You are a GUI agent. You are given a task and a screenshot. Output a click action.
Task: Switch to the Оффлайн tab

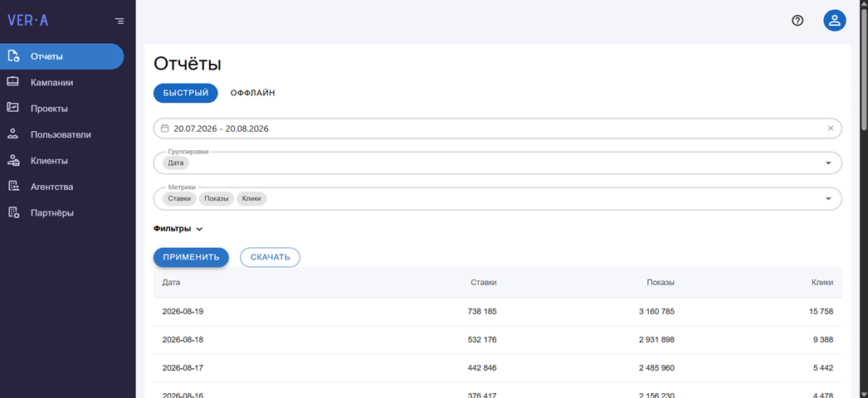(253, 93)
